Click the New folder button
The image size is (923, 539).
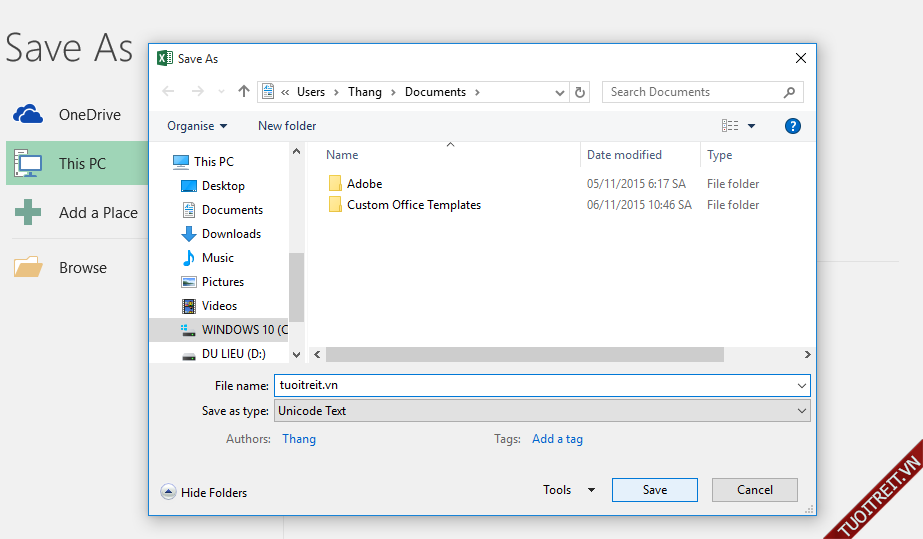coord(287,126)
